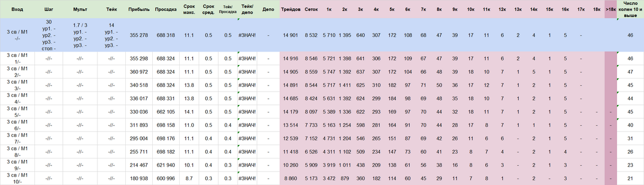This screenshot has height=185, width=644.
Task: Select trades cell 8 860
Action: [290, 178]
